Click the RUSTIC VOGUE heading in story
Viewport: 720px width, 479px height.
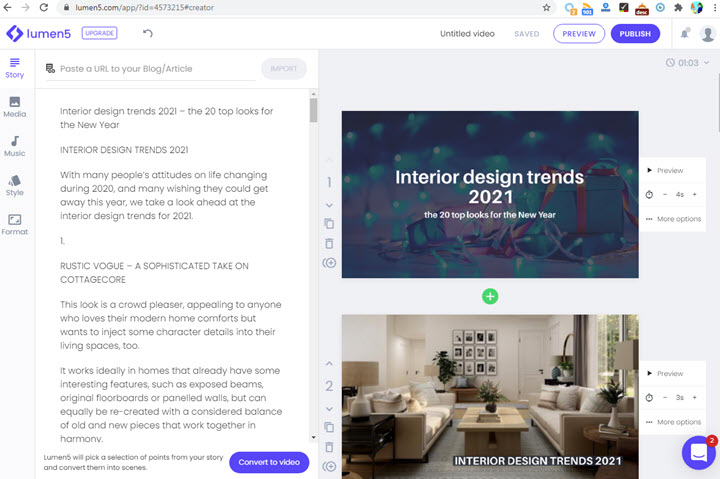tap(154, 273)
